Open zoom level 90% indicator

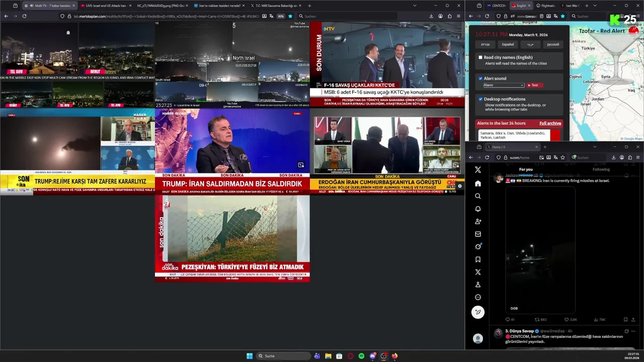[x=281, y=16]
